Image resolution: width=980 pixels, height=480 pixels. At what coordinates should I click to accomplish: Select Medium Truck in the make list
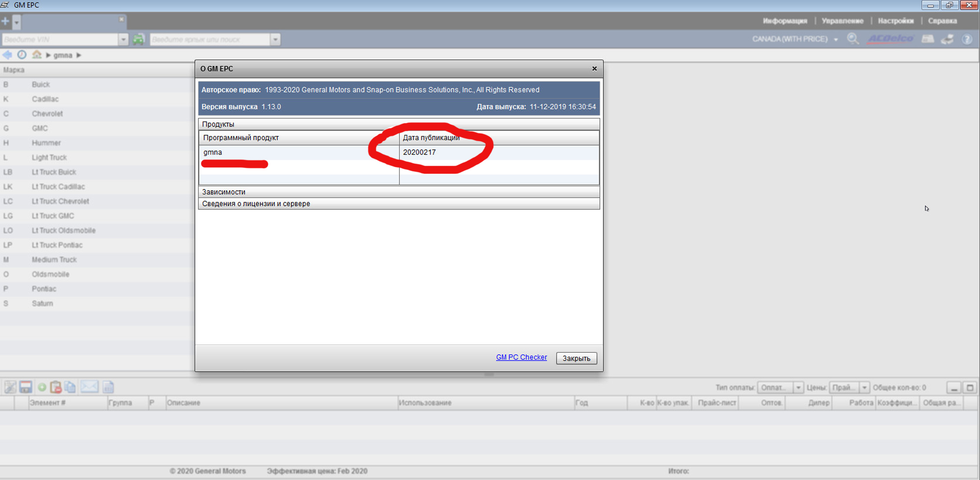point(96,260)
